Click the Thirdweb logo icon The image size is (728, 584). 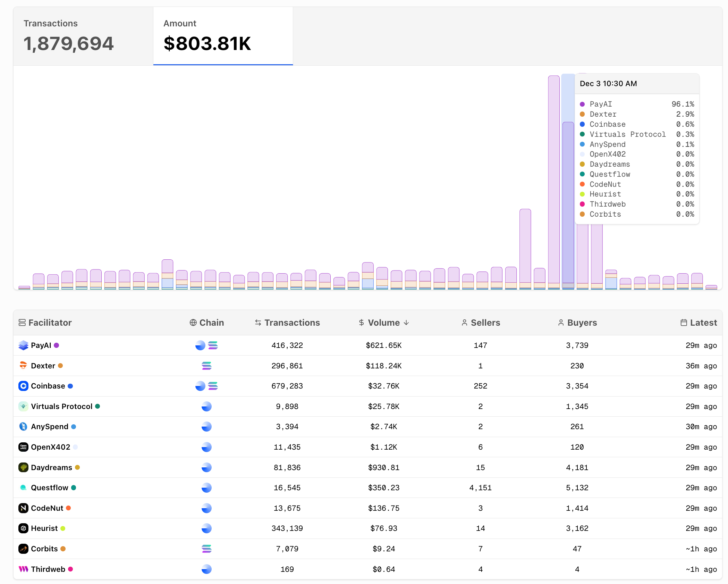[23, 569]
